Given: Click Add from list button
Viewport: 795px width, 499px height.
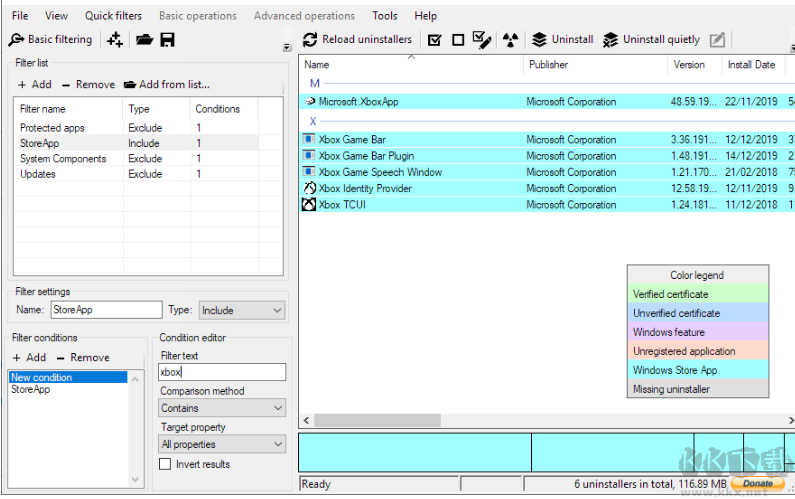Looking at the screenshot, I should [x=167, y=85].
